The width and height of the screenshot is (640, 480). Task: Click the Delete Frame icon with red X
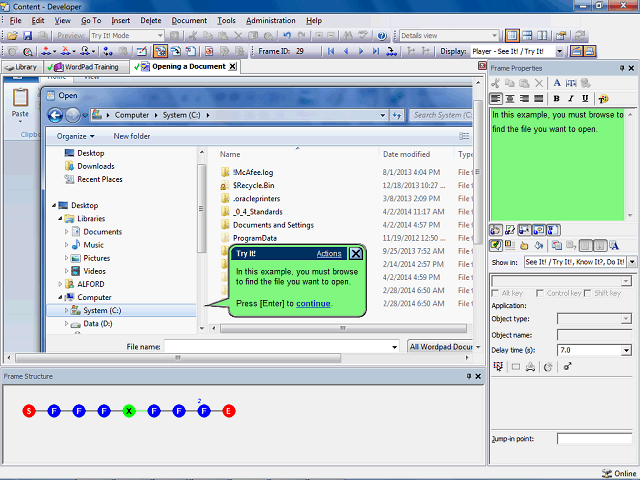[66, 51]
